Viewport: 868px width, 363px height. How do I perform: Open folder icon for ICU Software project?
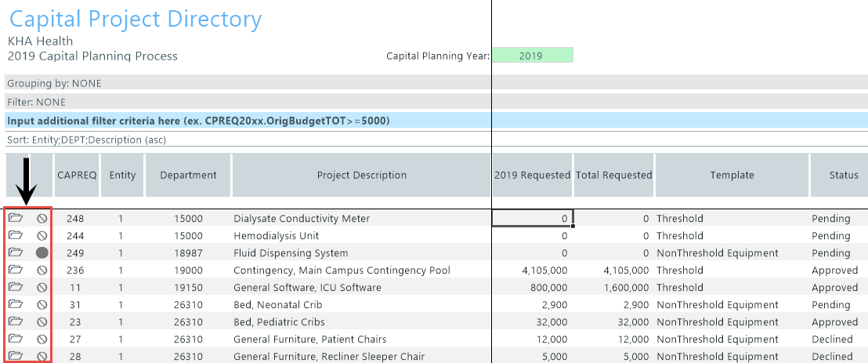tap(15, 287)
